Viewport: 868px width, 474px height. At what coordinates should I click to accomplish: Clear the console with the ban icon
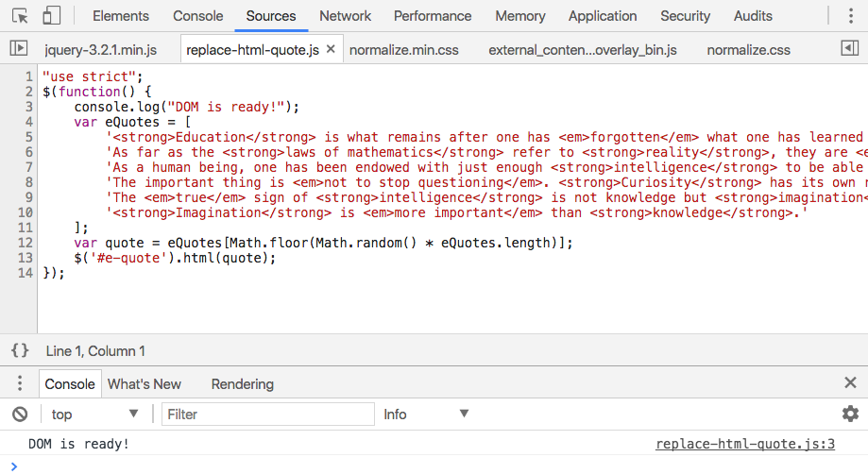click(x=20, y=415)
